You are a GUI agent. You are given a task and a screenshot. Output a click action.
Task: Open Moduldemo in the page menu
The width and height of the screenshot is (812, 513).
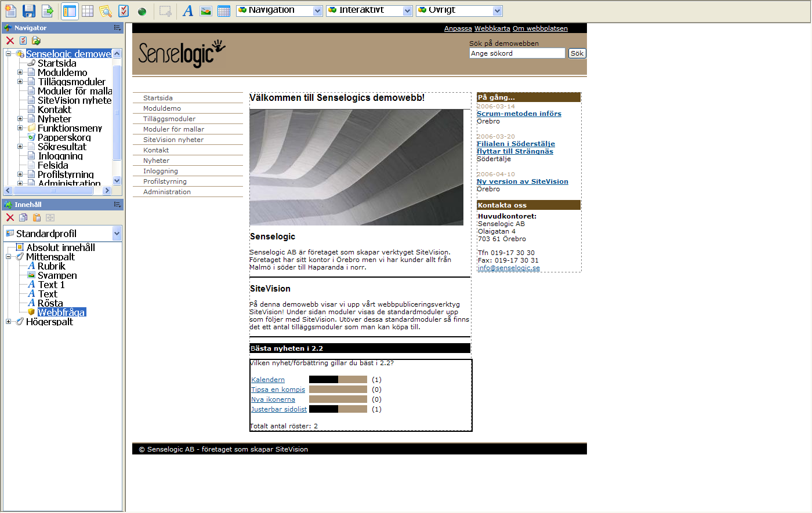[162, 108]
